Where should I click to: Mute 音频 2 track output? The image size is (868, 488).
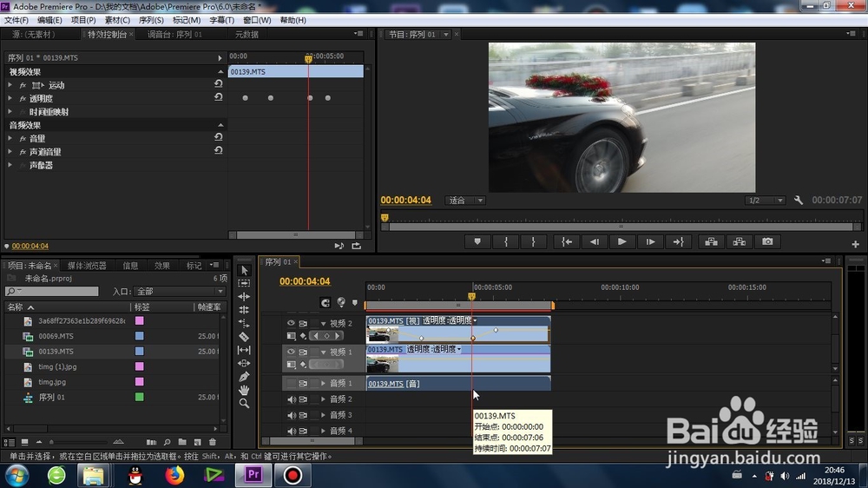pos(291,399)
